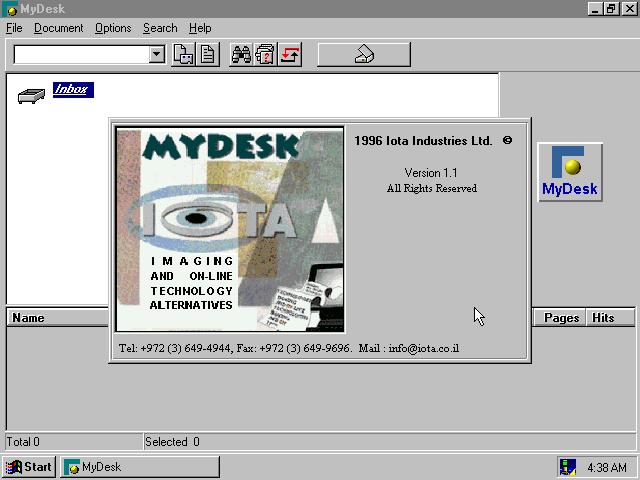
Task: Click inside the toolbar combo box field
Action: tap(81, 55)
